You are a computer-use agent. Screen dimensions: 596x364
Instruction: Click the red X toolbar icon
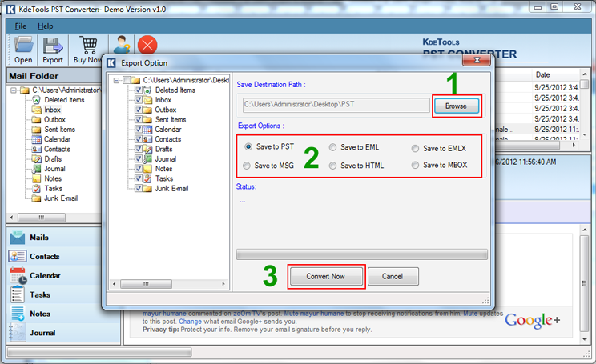pos(147,46)
